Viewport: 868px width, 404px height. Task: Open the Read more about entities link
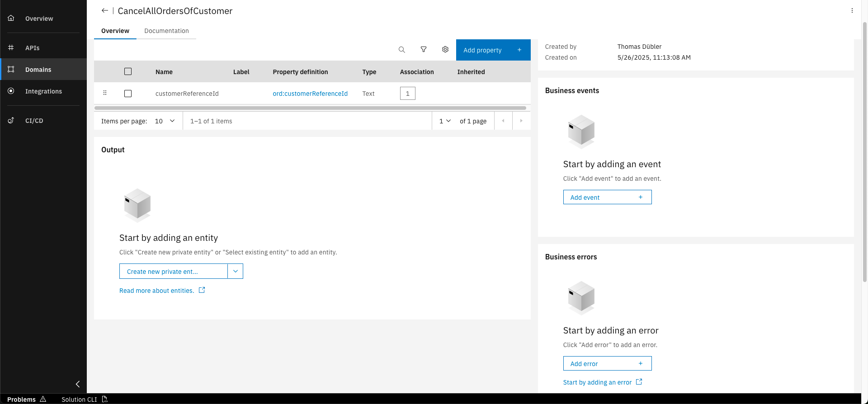pyautogui.click(x=156, y=291)
